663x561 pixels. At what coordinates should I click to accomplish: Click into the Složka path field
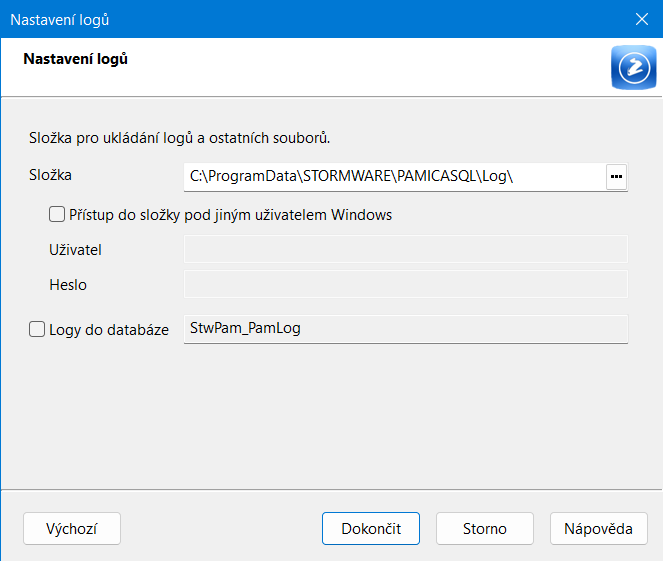click(x=394, y=177)
